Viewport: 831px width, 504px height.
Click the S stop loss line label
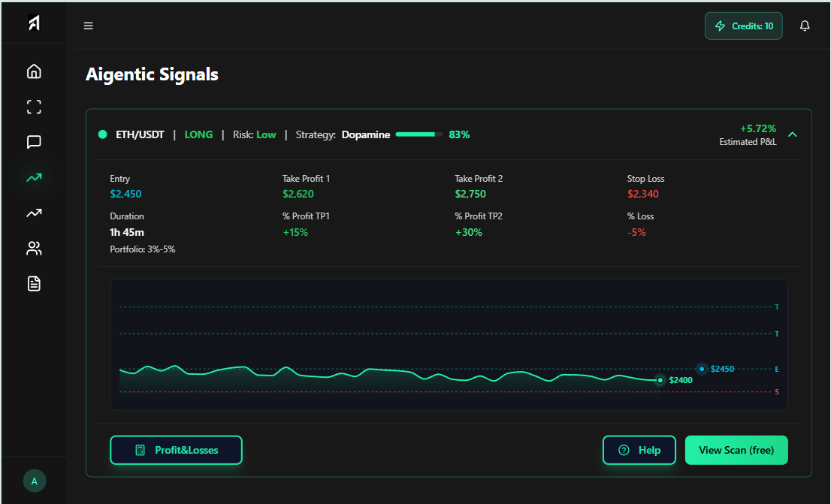pos(777,391)
